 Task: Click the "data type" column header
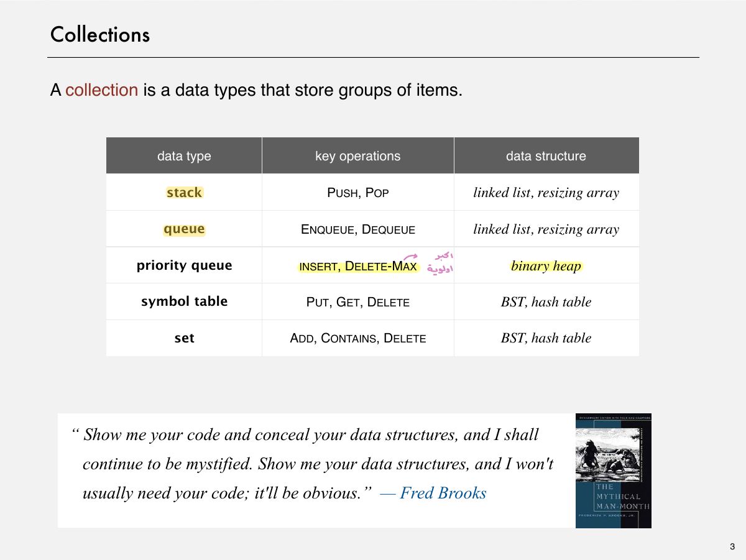pyautogui.click(x=184, y=156)
